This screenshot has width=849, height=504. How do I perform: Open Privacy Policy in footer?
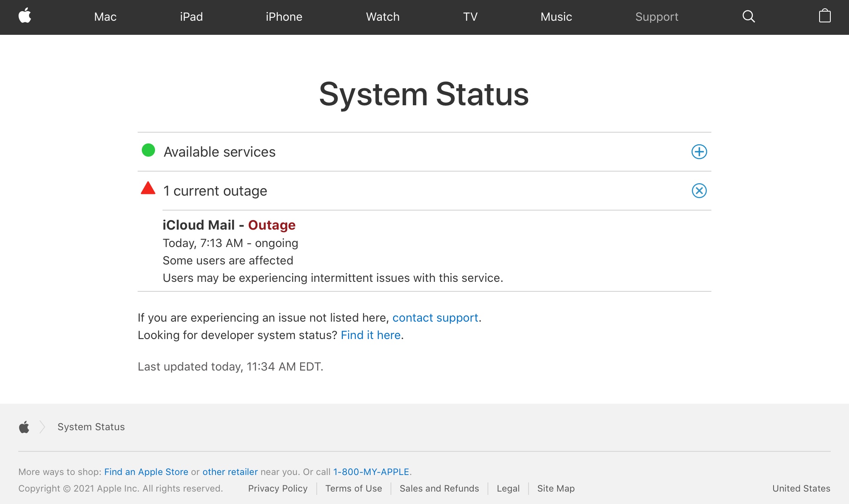pos(278,488)
